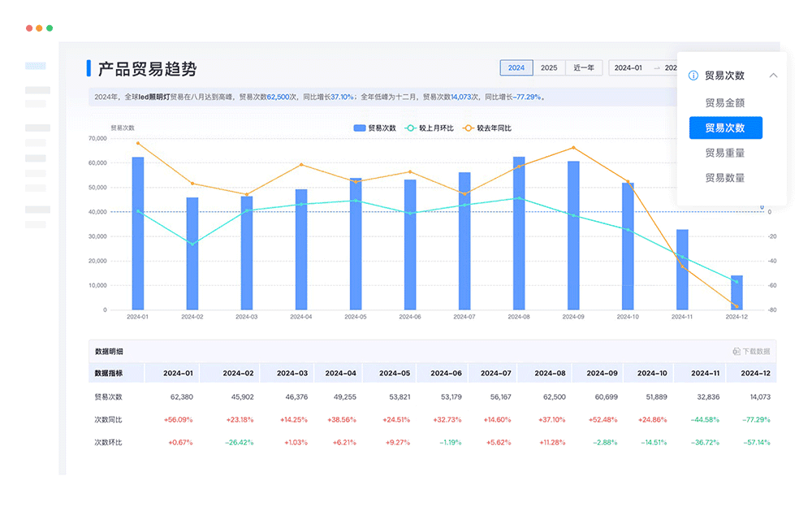Image resolution: width=812 pixels, height=511 pixels.
Task: Click the blue color swatch in the 贸易次数 legend
Action: (x=359, y=128)
